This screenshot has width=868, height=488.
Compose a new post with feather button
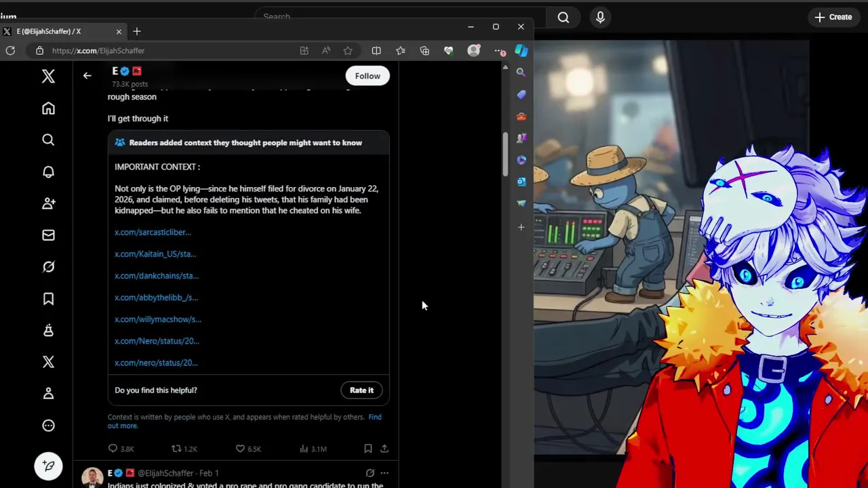[x=48, y=466]
